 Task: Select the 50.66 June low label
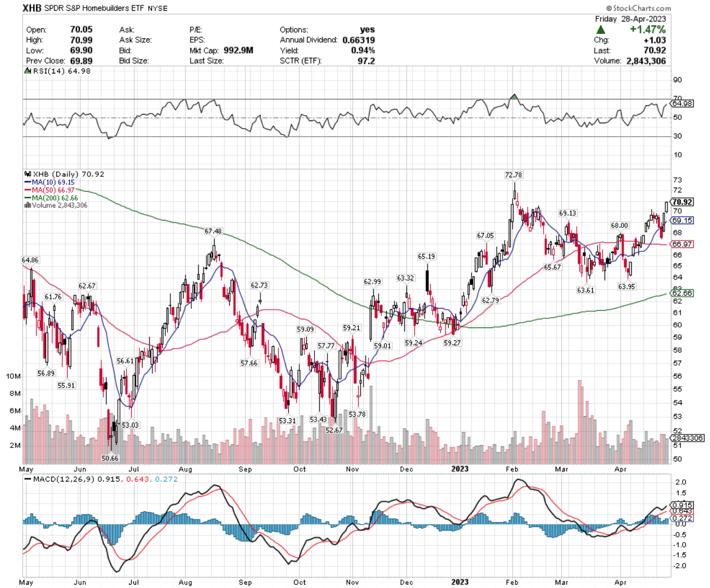(x=110, y=458)
